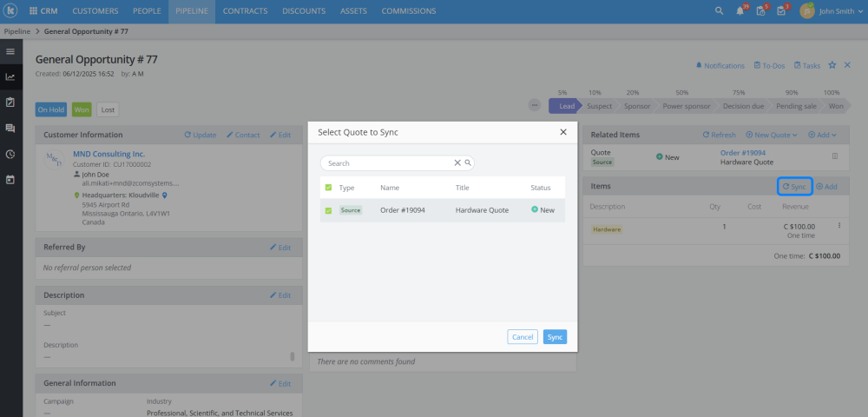Select the Power sponsor pipeline stage
The height and width of the screenshot is (417, 868).
point(687,106)
